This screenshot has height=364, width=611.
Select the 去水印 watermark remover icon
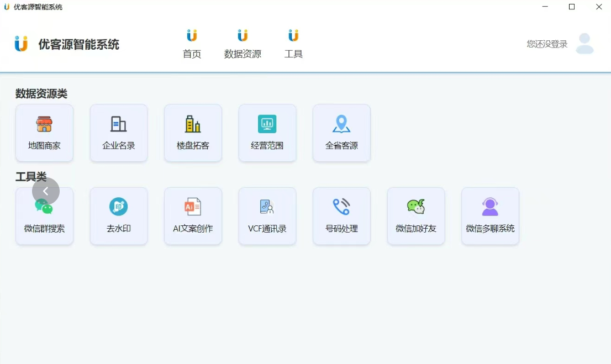pos(118,216)
